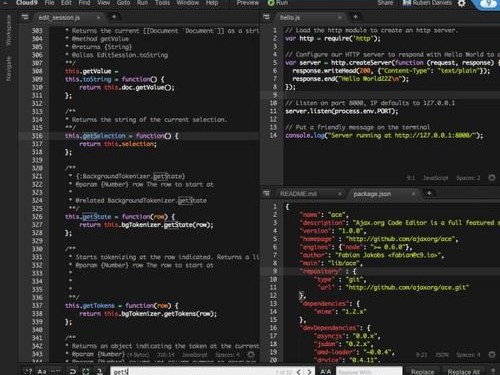Click the cursor position 9:1 in hello.js status bar
This screenshot has height=375, width=500.
[411, 178]
